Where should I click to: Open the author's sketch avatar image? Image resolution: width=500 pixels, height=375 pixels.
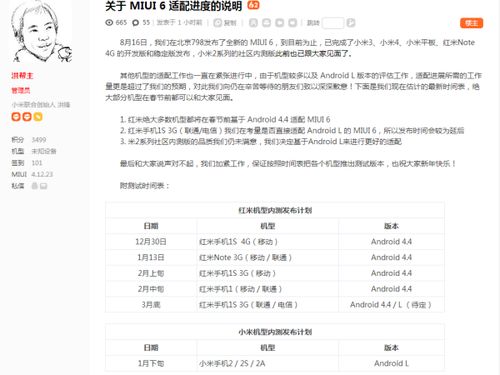[x=42, y=31]
